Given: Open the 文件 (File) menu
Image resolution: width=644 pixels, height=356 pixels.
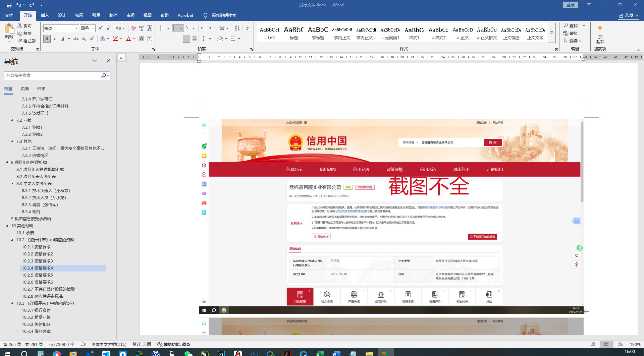Looking at the screenshot, I should [x=9, y=15].
